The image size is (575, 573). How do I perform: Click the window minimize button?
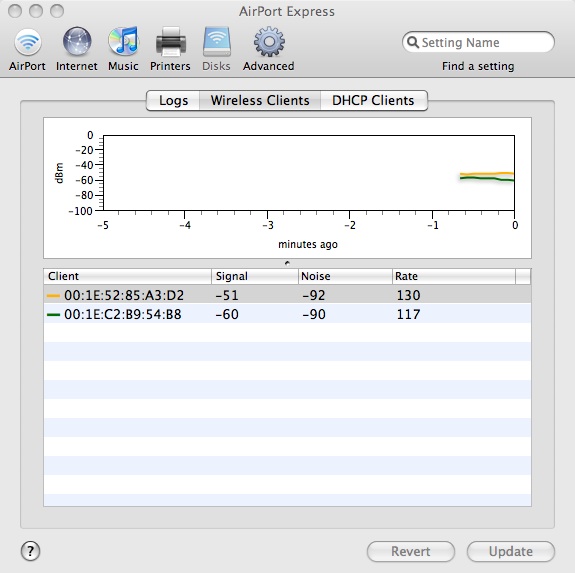tap(36, 11)
